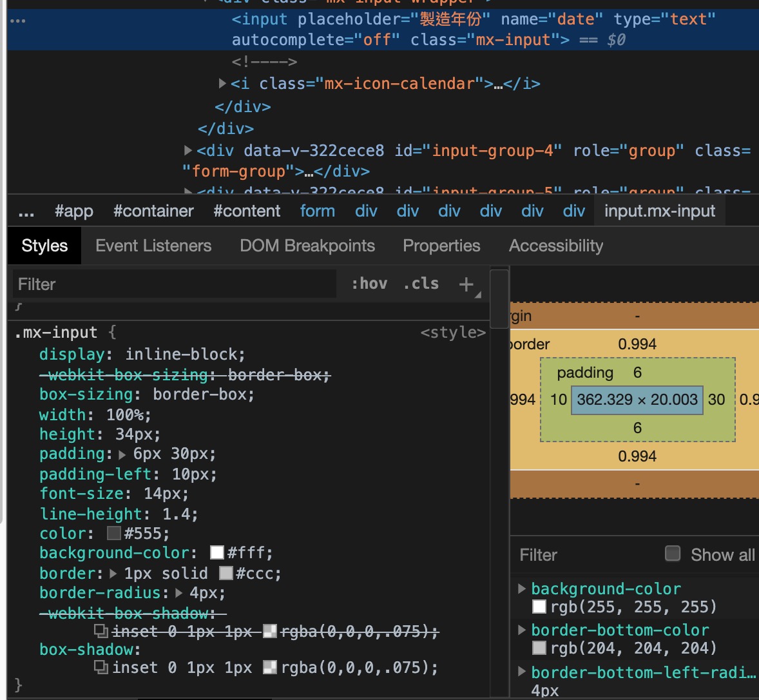Click copy icon beside the box-shadow inset value
The height and width of the screenshot is (700, 759).
pos(101,667)
